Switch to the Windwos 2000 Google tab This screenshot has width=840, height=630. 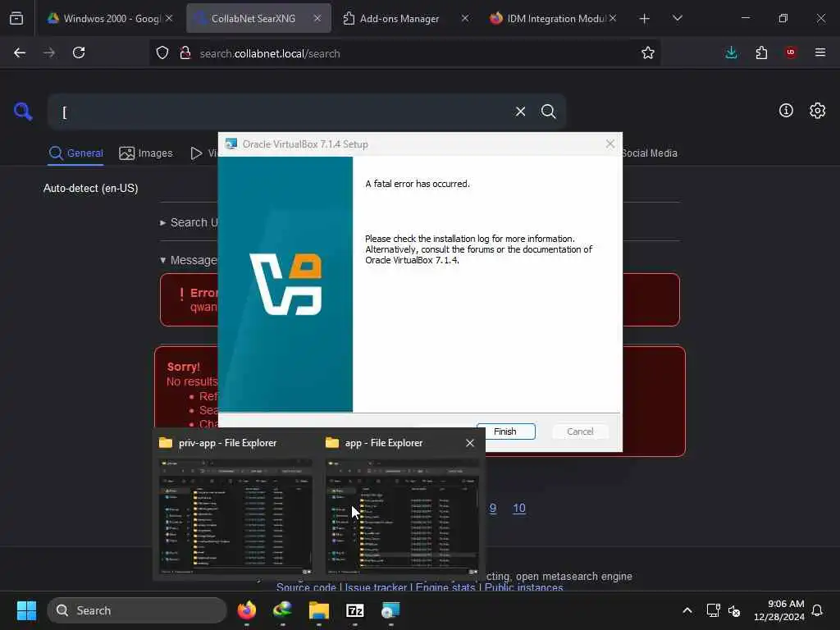coord(111,18)
